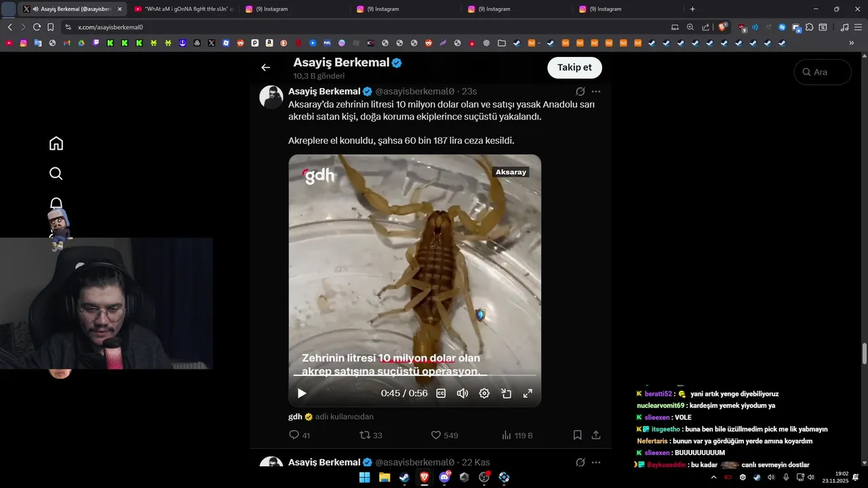Switch to the second Instagram tab

[x=405, y=9]
